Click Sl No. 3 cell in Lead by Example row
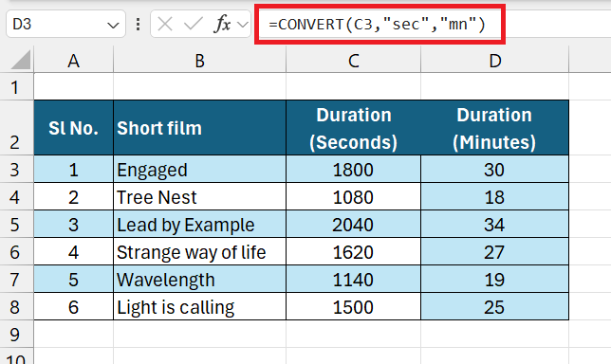The width and height of the screenshot is (611, 364). [x=74, y=225]
